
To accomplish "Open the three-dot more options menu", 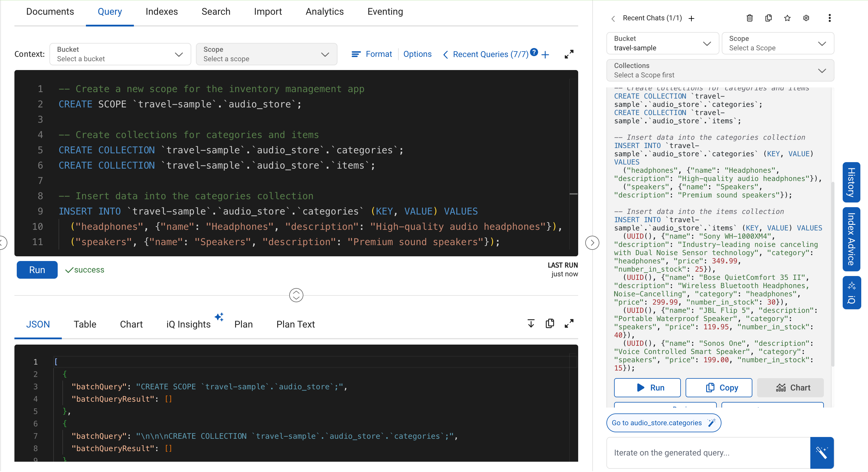I will click(x=829, y=18).
